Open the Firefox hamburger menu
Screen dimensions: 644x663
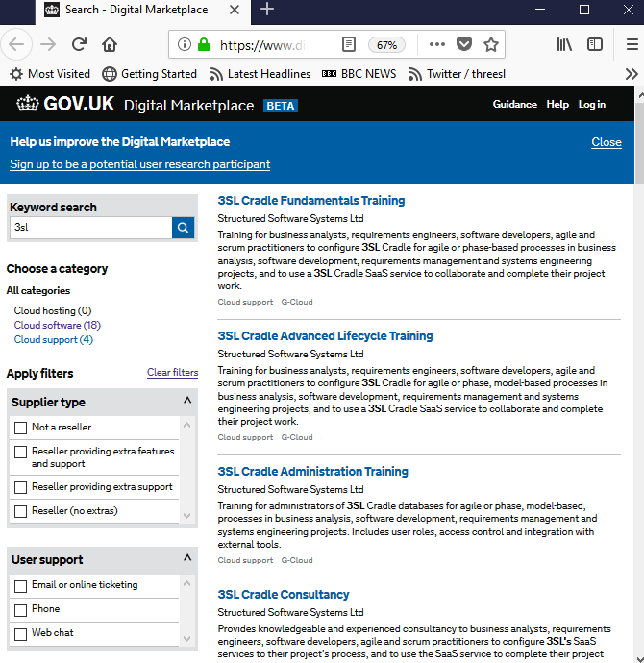click(x=632, y=44)
